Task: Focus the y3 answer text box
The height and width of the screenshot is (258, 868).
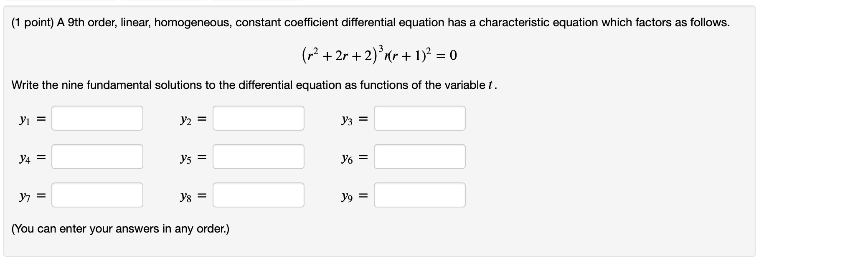Action: (x=420, y=118)
